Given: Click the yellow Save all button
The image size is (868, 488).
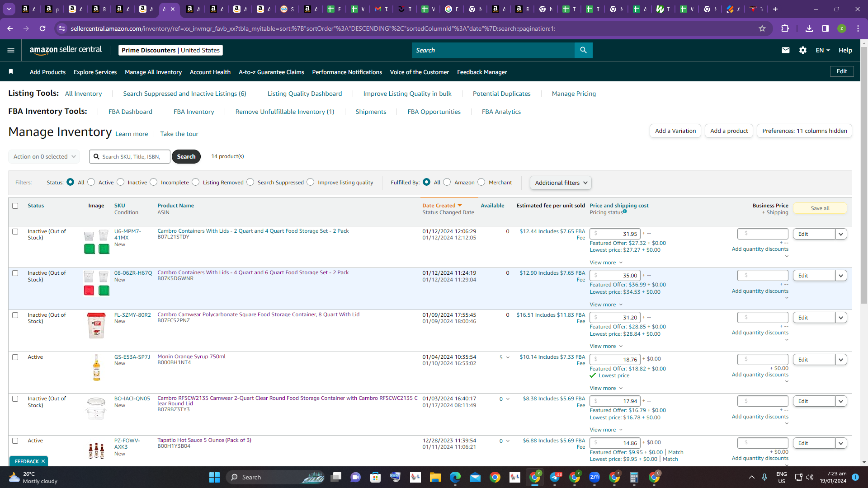Looking at the screenshot, I should (820, 208).
